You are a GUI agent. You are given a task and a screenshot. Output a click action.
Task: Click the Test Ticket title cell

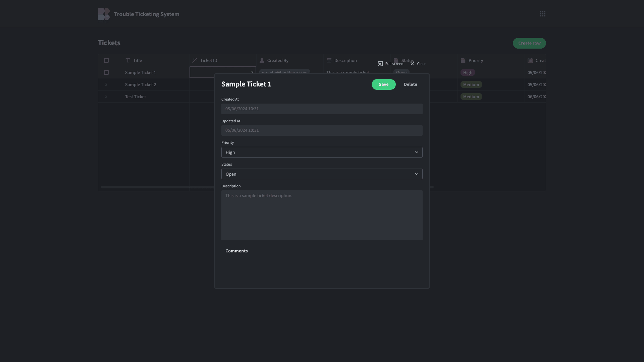coord(156,97)
